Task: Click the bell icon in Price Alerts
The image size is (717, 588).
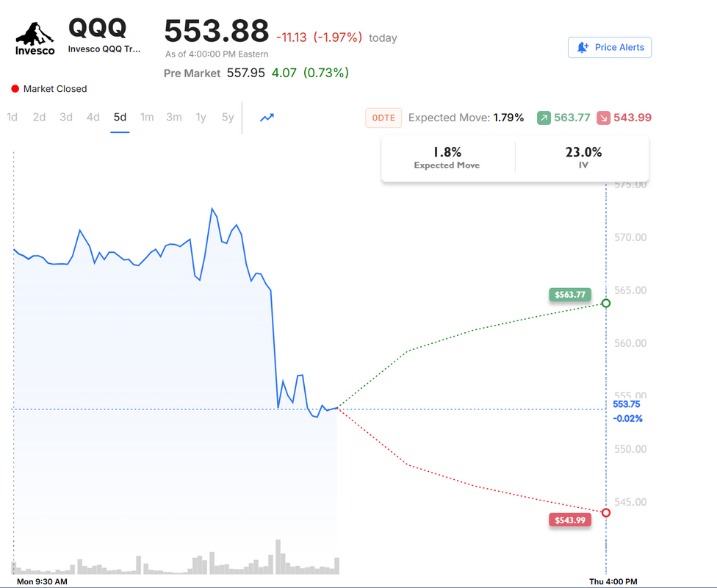Action: pos(583,47)
